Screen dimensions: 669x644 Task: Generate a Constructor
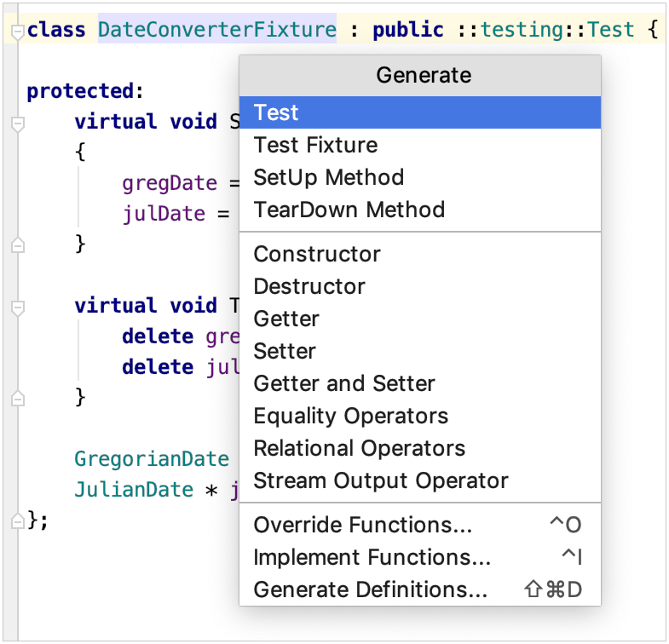[420, 254]
